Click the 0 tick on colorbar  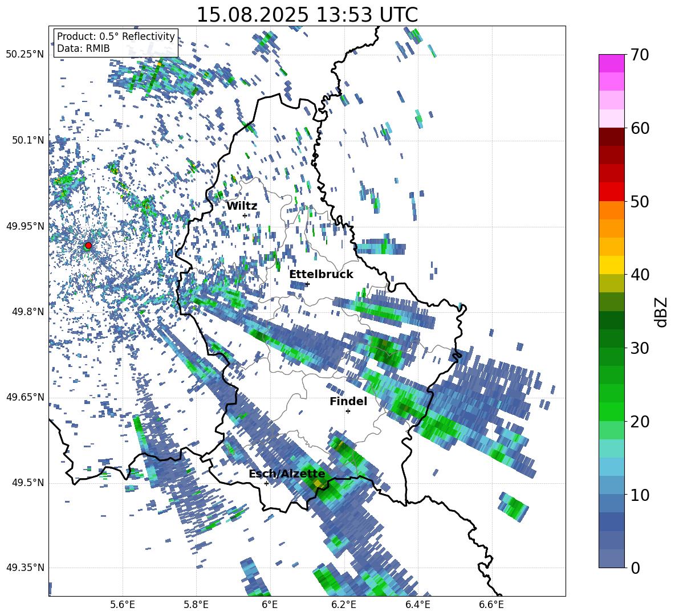(636, 568)
